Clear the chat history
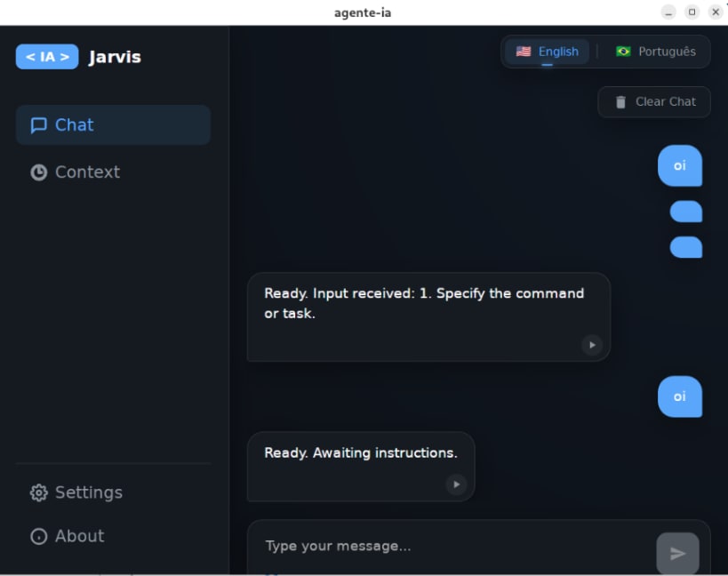The width and height of the screenshot is (728, 576). tap(654, 101)
